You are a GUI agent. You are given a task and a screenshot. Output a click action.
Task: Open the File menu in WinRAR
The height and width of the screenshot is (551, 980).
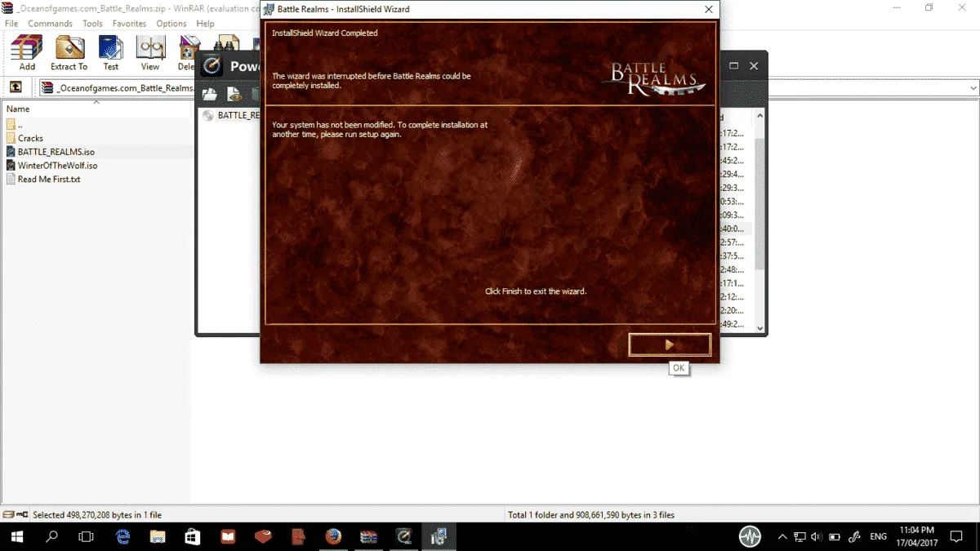11,24
